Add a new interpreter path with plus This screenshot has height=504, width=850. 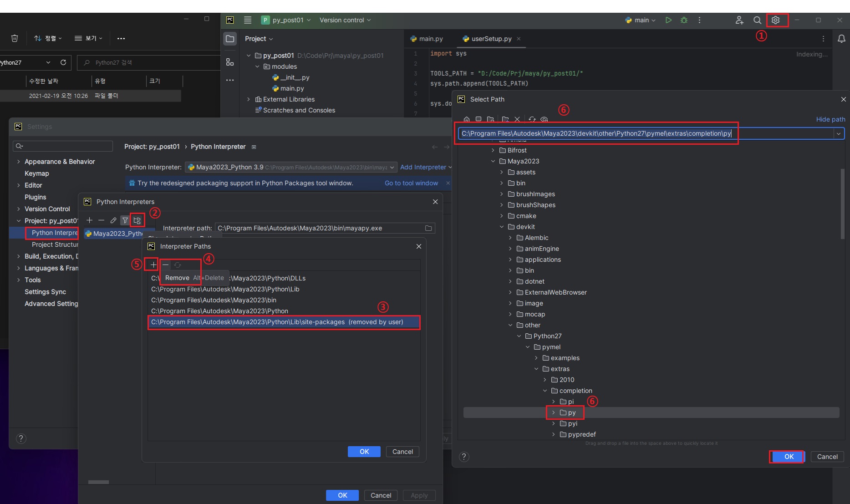click(x=153, y=265)
